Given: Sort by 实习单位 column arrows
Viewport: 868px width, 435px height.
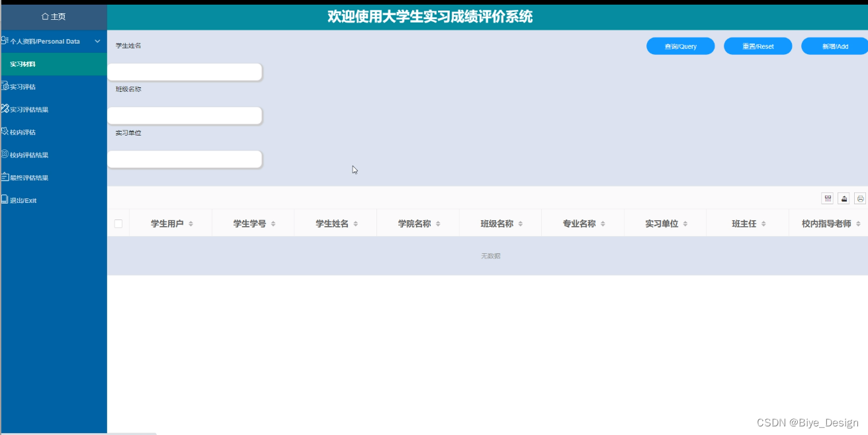Looking at the screenshot, I should click(x=685, y=224).
